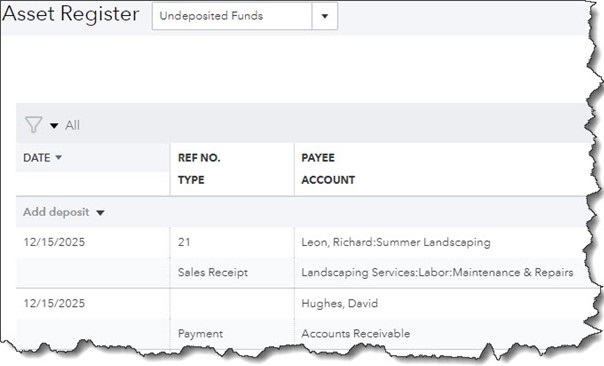Click the funnel filter icon
Viewport: 604px width, 366px height.
pos(34,125)
